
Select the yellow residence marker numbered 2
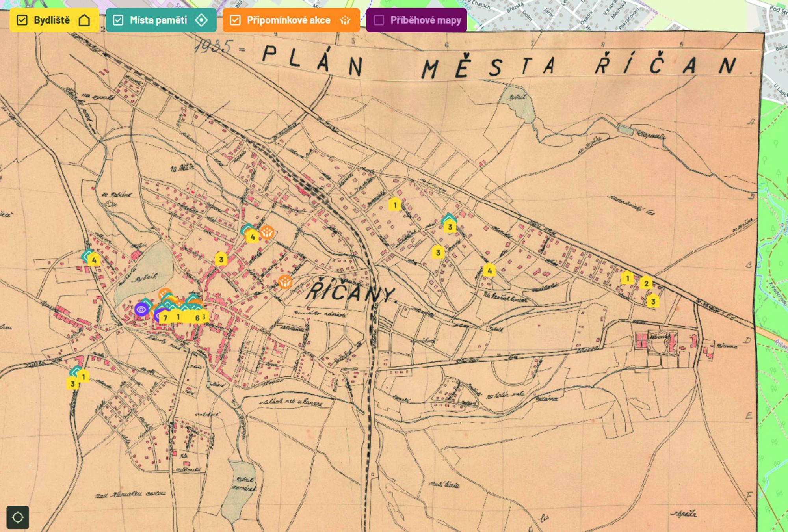pos(646,283)
